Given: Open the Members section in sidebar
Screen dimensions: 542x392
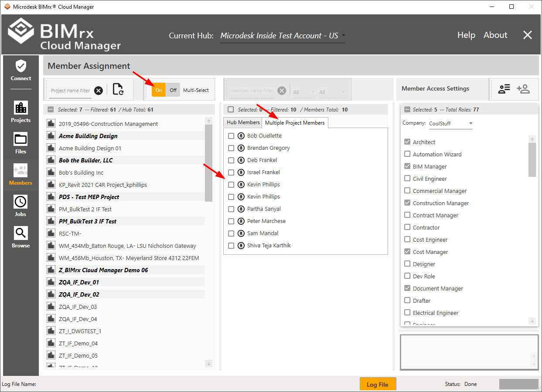Looking at the screenshot, I should [x=21, y=175].
